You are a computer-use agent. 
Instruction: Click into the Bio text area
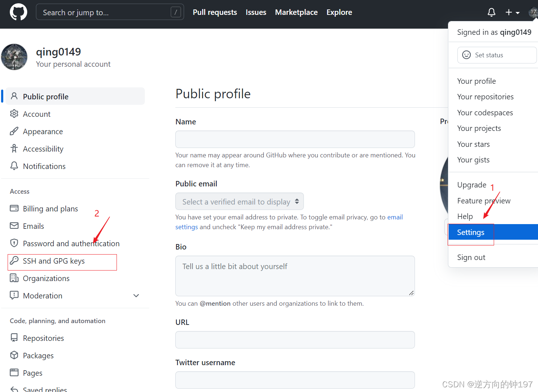[295, 276]
